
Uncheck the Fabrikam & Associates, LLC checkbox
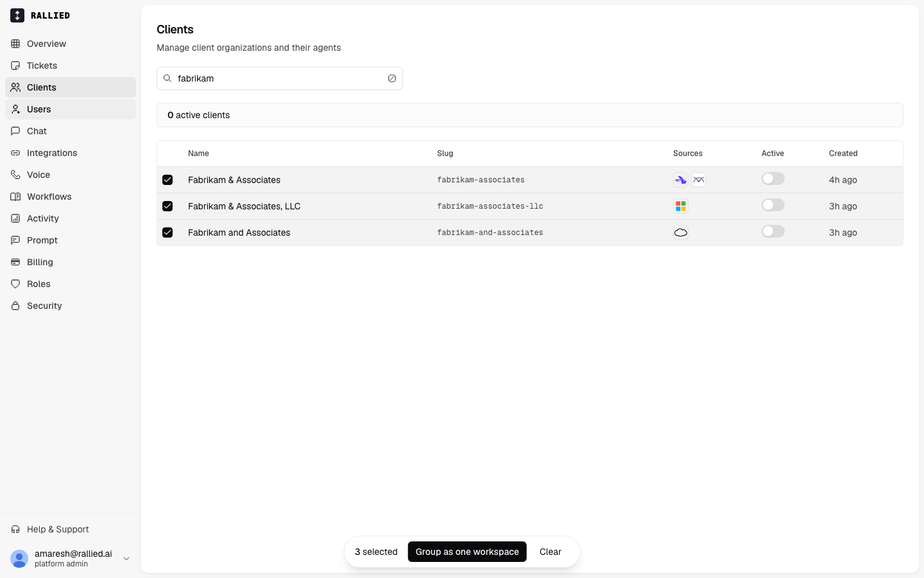[x=167, y=206]
